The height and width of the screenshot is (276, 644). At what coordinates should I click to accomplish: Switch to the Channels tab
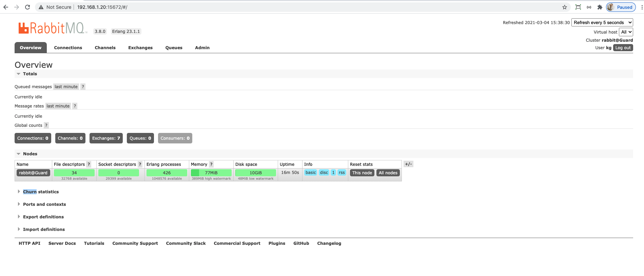pyautogui.click(x=105, y=48)
